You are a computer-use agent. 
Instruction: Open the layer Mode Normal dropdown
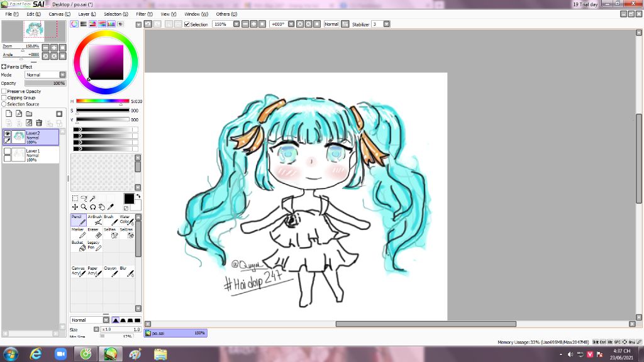45,75
